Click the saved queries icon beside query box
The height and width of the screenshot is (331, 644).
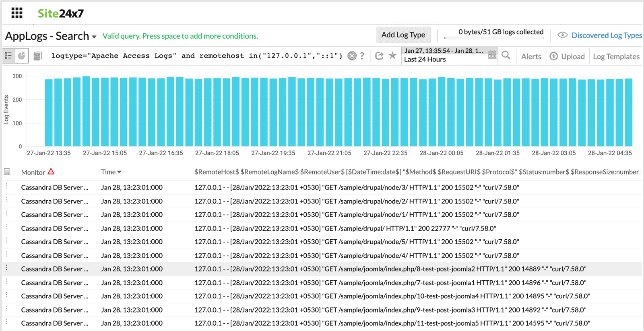[x=37, y=56]
